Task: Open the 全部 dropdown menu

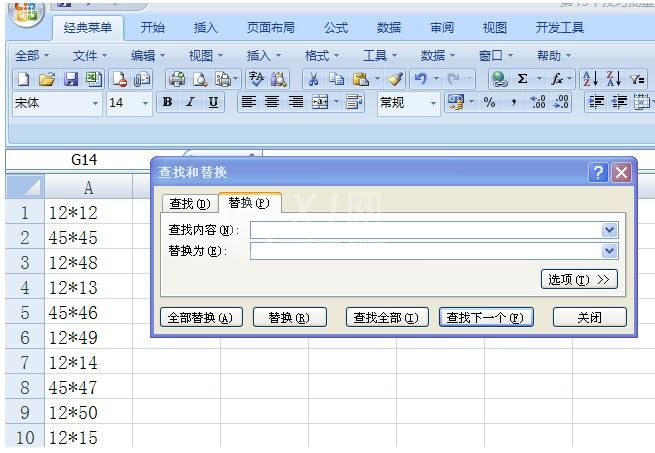Action: point(32,56)
